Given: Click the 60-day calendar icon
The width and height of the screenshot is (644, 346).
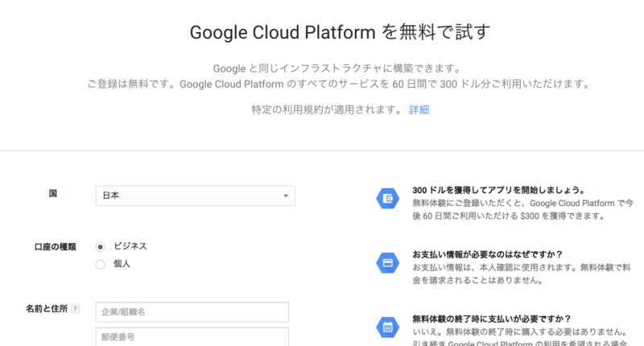Looking at the screenshot, I should 388,327.
